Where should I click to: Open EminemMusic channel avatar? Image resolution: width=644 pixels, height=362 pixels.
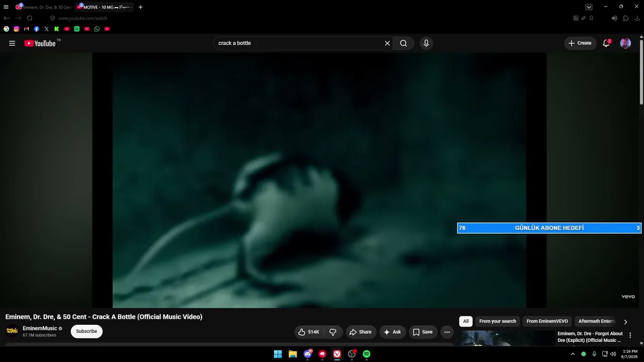pyautogui.click(x=12, y=331)
